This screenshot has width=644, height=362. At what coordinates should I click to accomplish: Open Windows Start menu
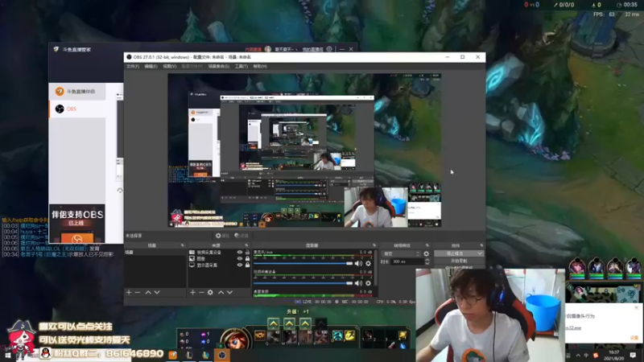7,356
